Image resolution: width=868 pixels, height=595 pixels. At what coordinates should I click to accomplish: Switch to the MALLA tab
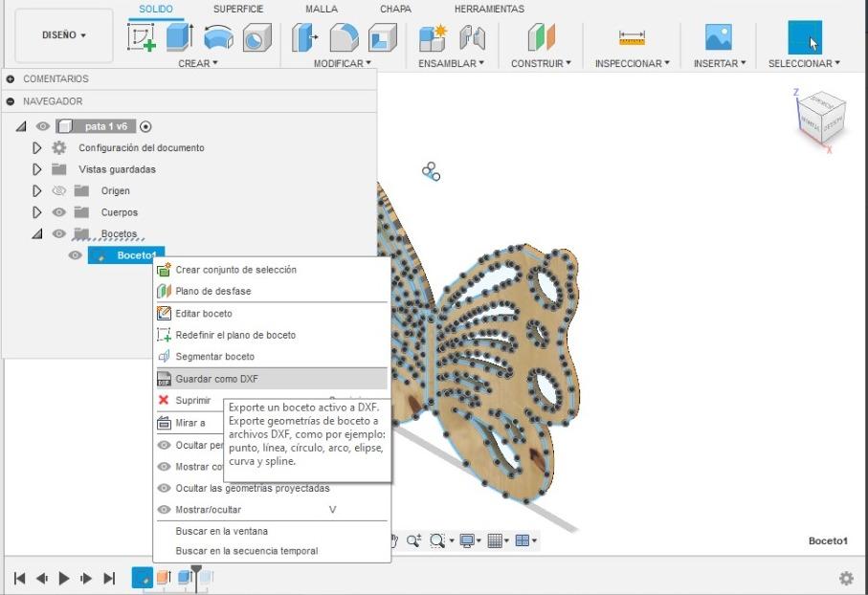pos(321,9)
